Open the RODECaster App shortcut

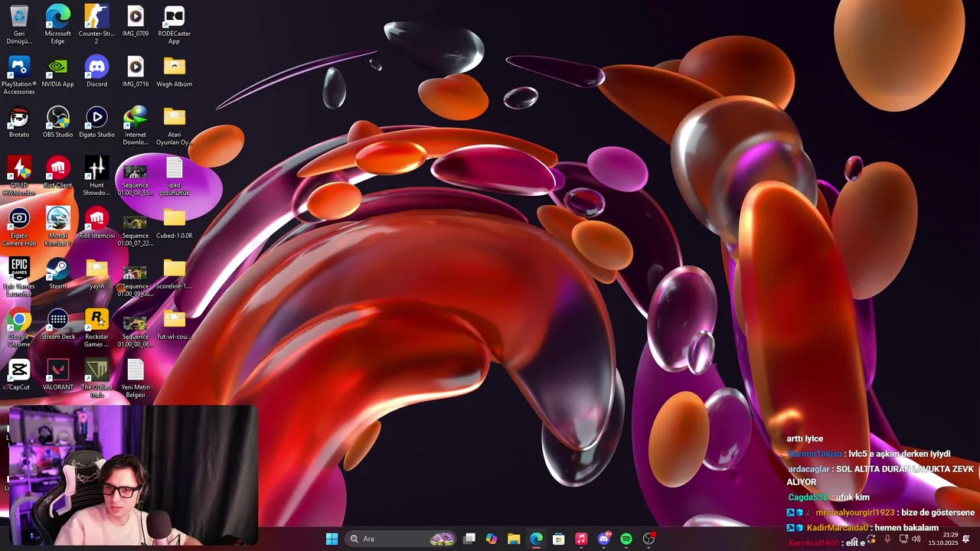pyautogui.click(x=175, y=24)
